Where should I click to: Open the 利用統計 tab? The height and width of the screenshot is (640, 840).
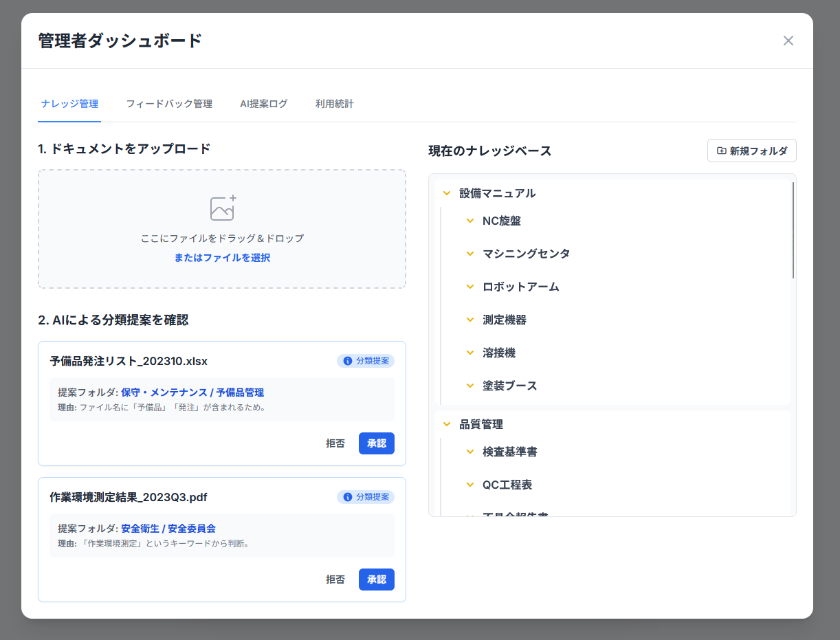pos(334,104)
